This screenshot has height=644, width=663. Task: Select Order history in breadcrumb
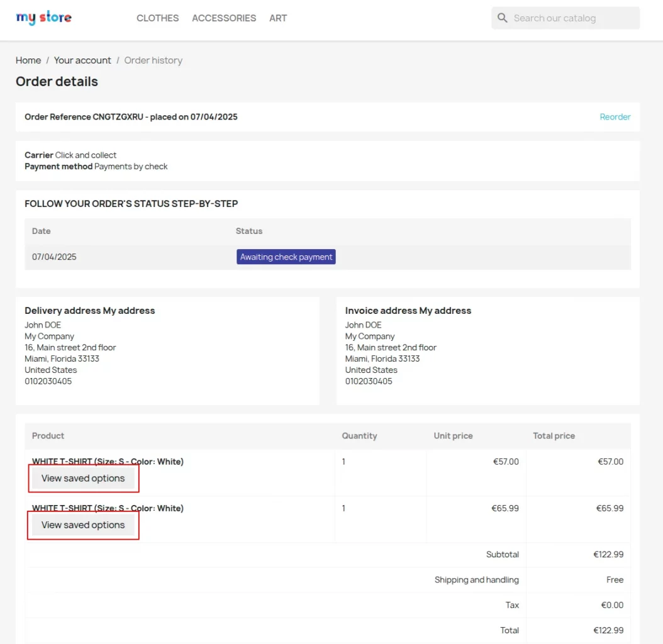click(153, 60)
